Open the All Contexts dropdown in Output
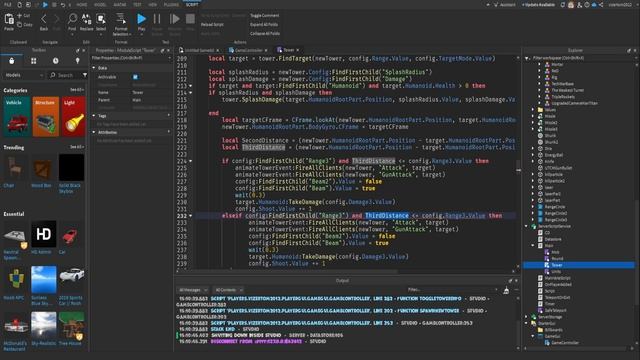This screenshot has width=640, height=360. (229, 290)
